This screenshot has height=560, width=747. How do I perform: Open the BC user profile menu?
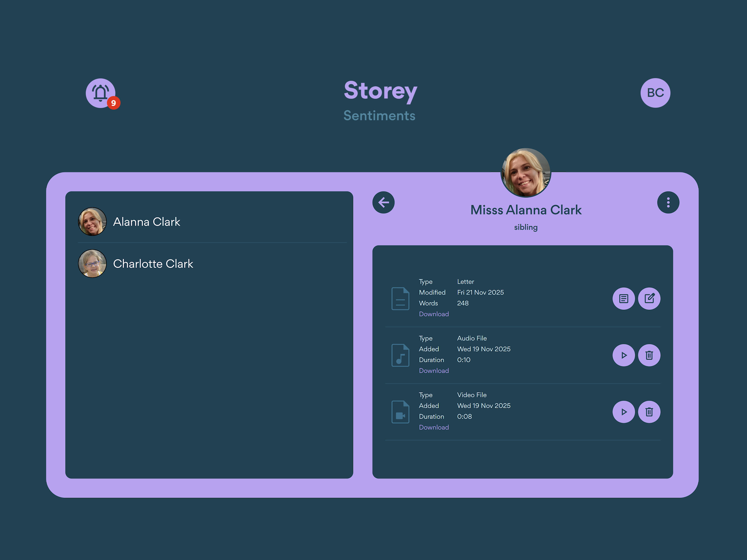(x=655, y=93)
